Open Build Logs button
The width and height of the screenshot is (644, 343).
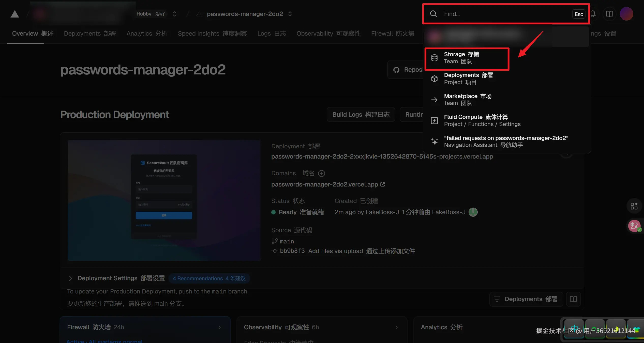pos(361,115)
